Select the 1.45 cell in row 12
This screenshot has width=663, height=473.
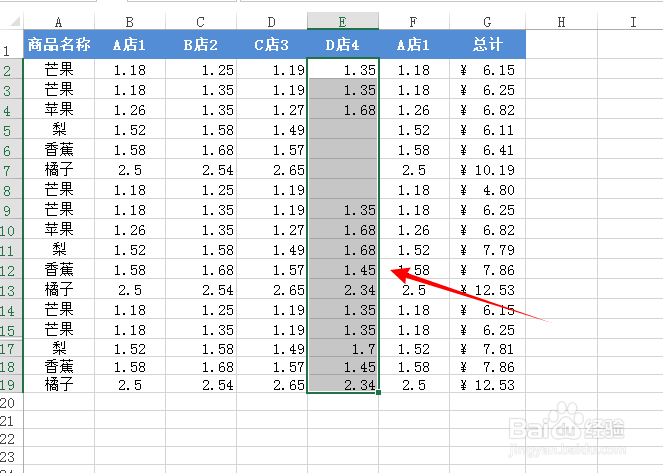(343, 269)
